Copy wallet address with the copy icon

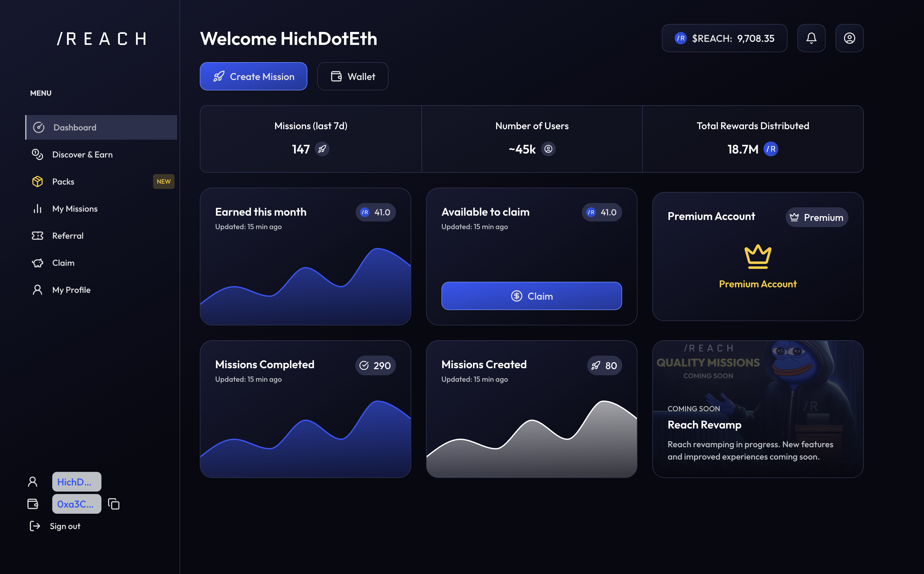114,504
